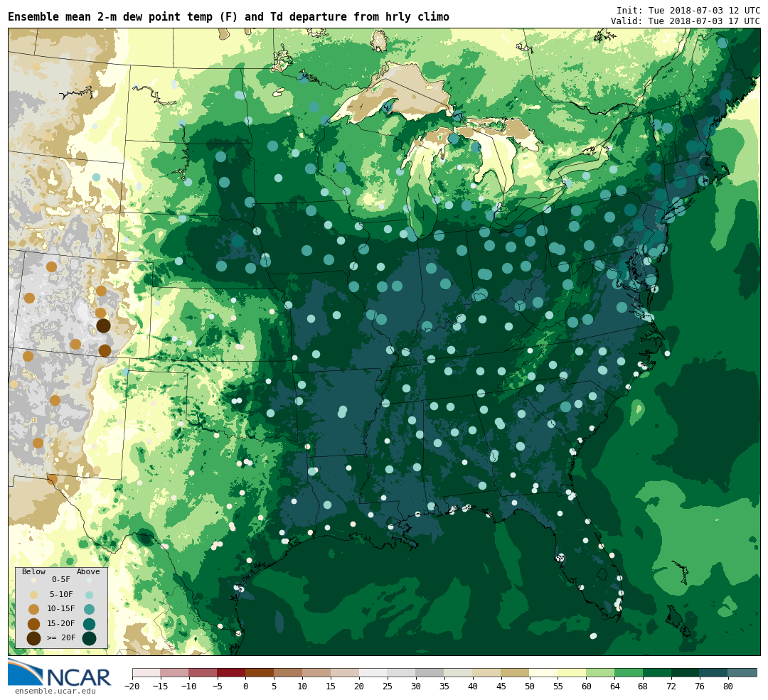
Task: Click the map title about dew point temp
Action: 228,17
